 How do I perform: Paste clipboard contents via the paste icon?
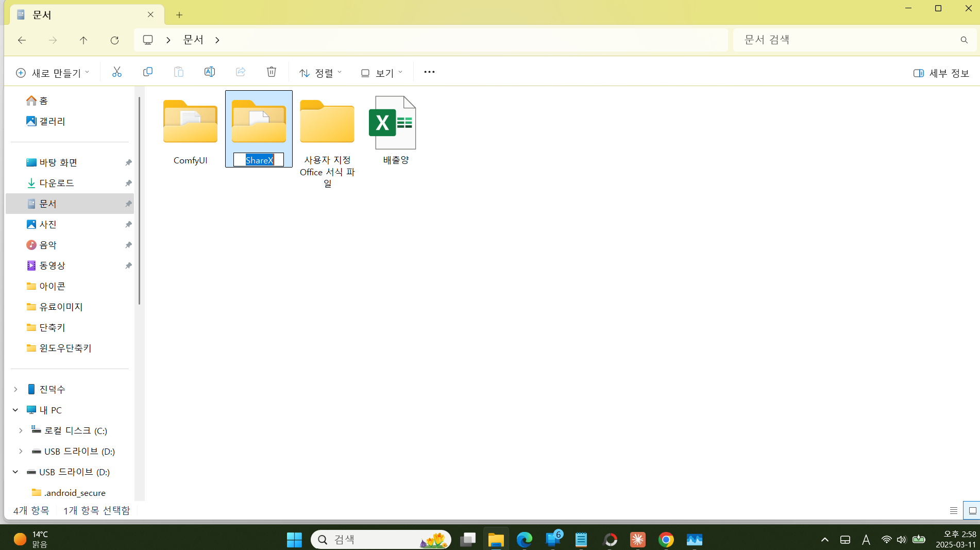click(x=178, y=72)
